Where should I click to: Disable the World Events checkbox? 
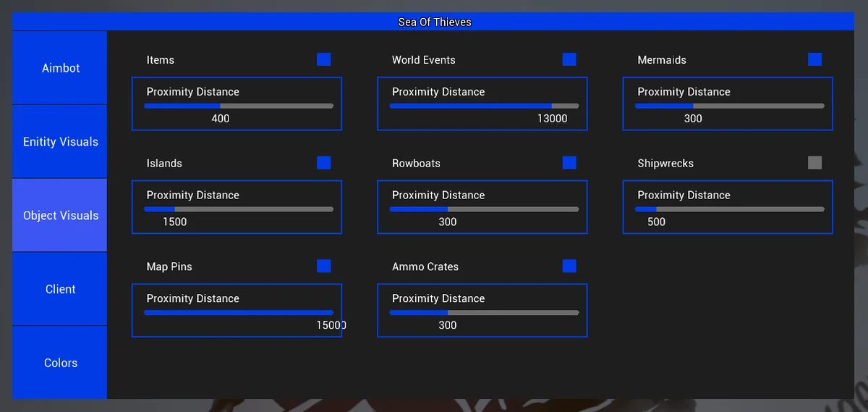coord(569,59)
